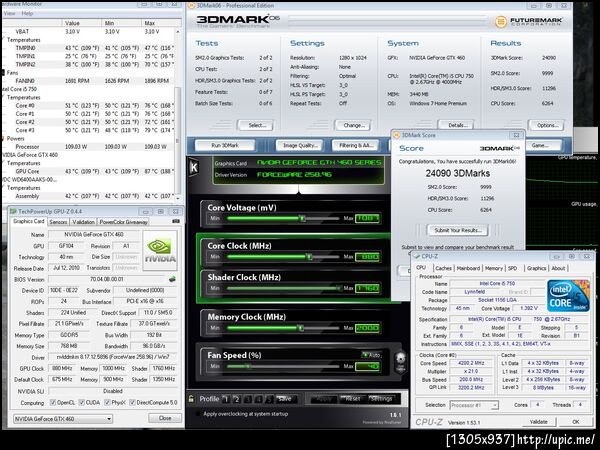600x450 pixels.
Task: Switch to the SPD tab in CPU-Z
Action: click(x=512, y=268)
